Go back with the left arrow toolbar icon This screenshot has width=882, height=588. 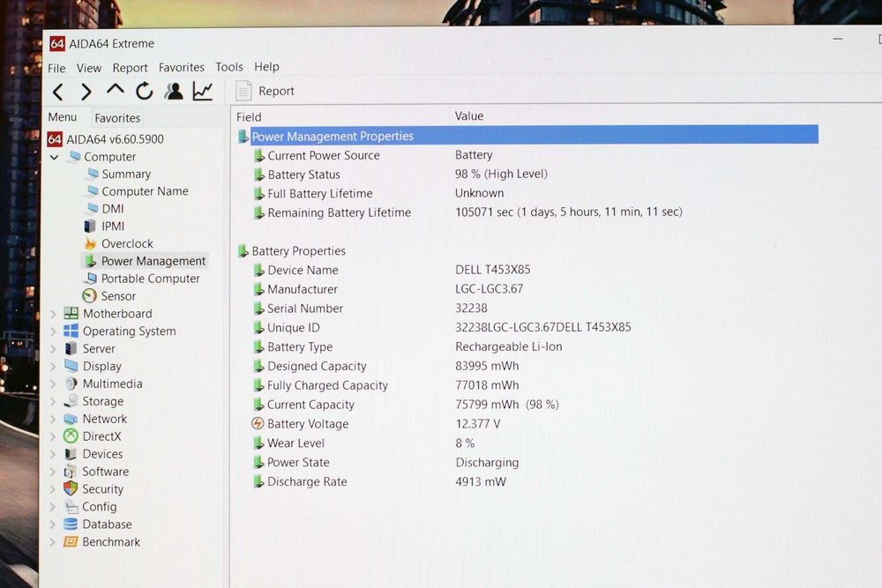(58, 92)
